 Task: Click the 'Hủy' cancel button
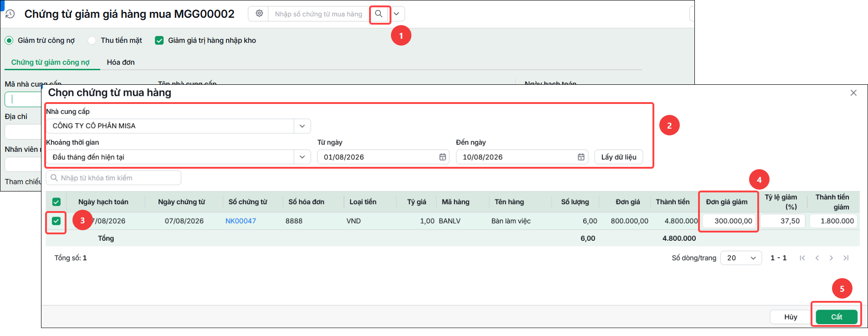791,317
